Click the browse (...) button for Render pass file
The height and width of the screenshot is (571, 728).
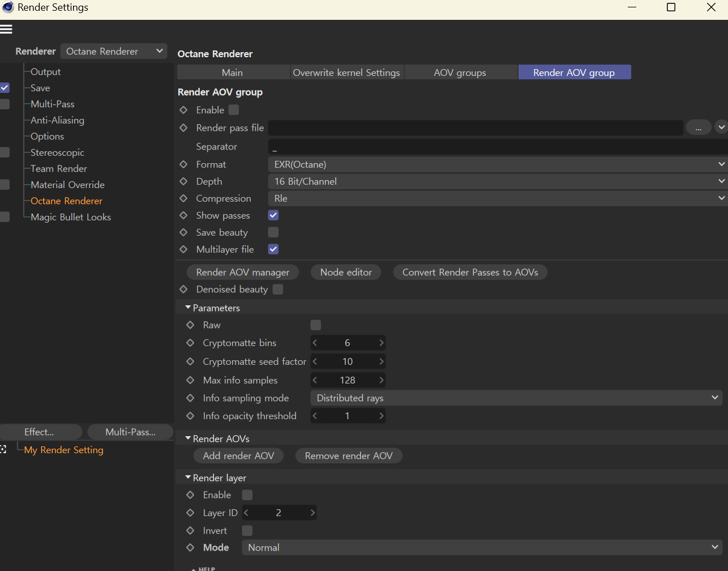pyautogui.click(x=699, y=127)
